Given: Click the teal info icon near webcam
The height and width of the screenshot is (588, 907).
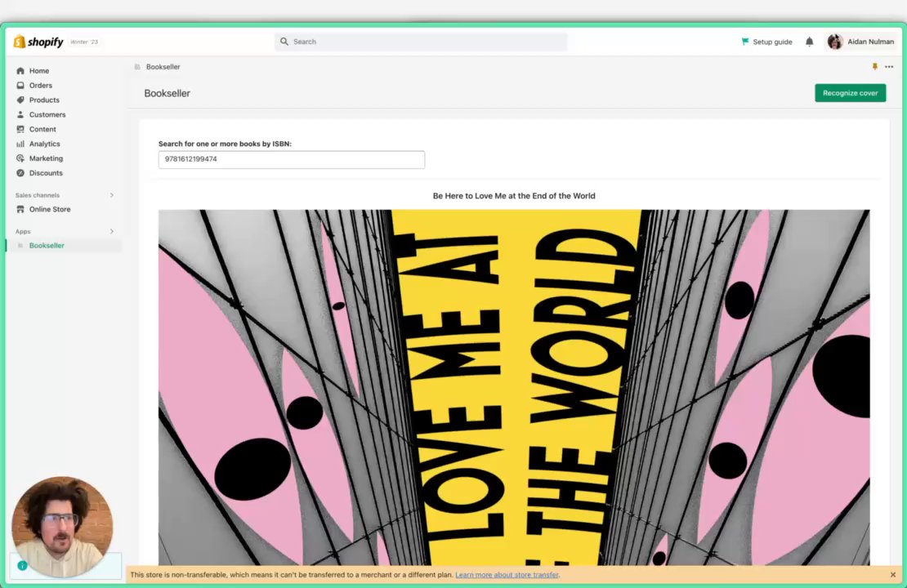Looking at the screenshot, I should [23, 565].
